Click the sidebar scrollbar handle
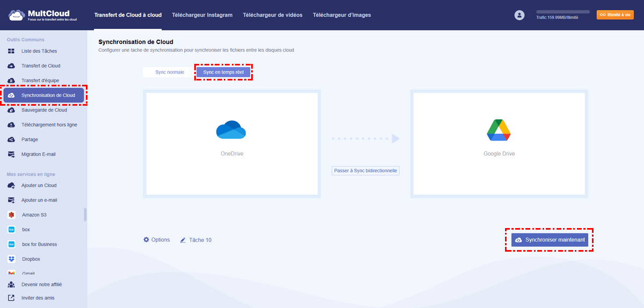Screen dimensions: 644x308 click(85, 215)
